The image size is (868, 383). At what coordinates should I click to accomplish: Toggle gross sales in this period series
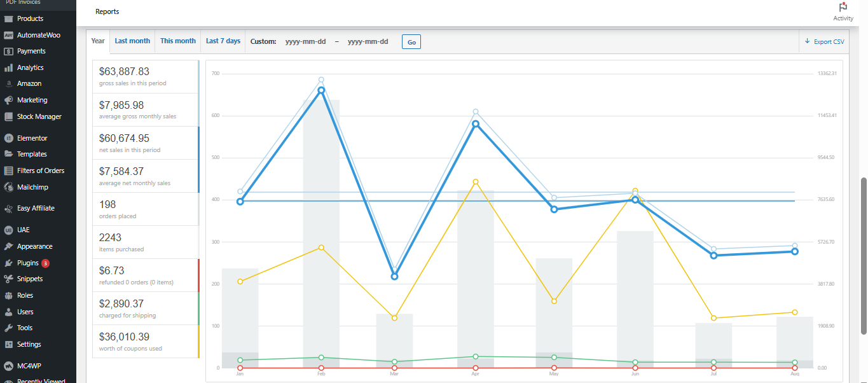(x=146, y=76)
